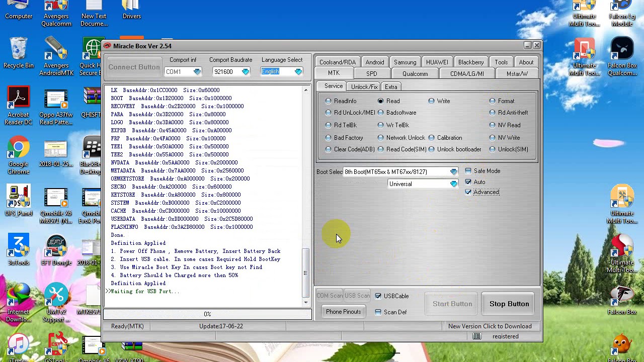644x362 pixels.
Task: Expand the Comport inf COM1 dropdown
Action: 197,72
